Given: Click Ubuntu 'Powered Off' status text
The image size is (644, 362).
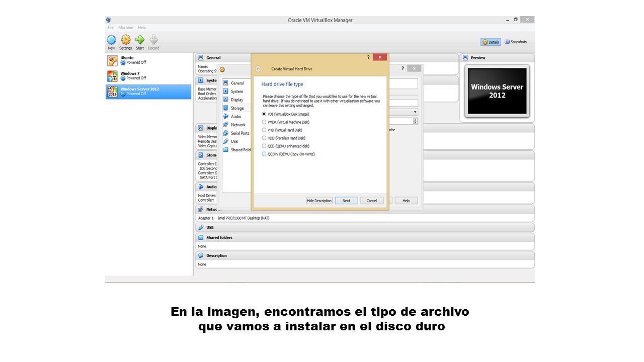Looking at the screenshot, I should coord(136,62).
